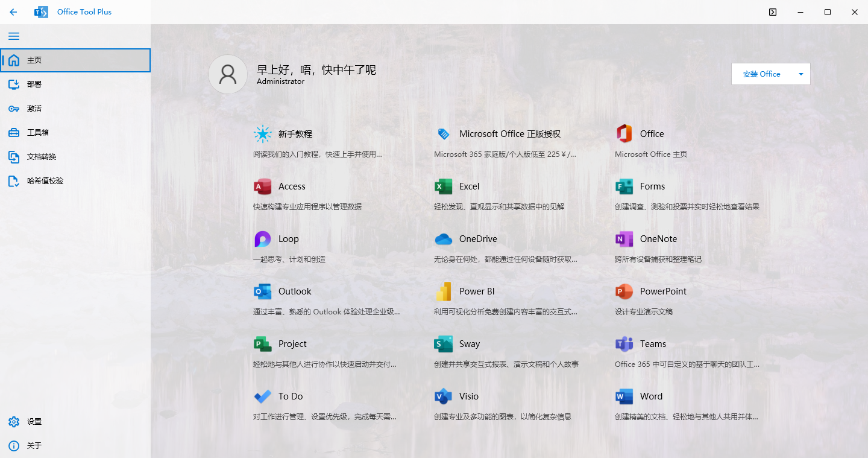The image size is (868, 458).
Task: Select the PowerPoint icon
Action: [624, 292]
